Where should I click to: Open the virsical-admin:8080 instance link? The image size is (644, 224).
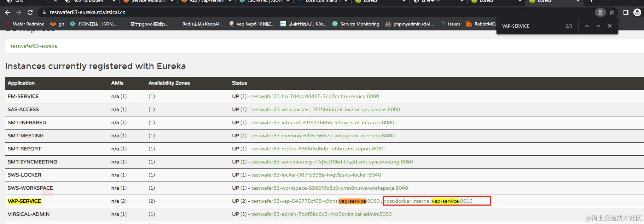pyautogui.click(x=321, y=214)
